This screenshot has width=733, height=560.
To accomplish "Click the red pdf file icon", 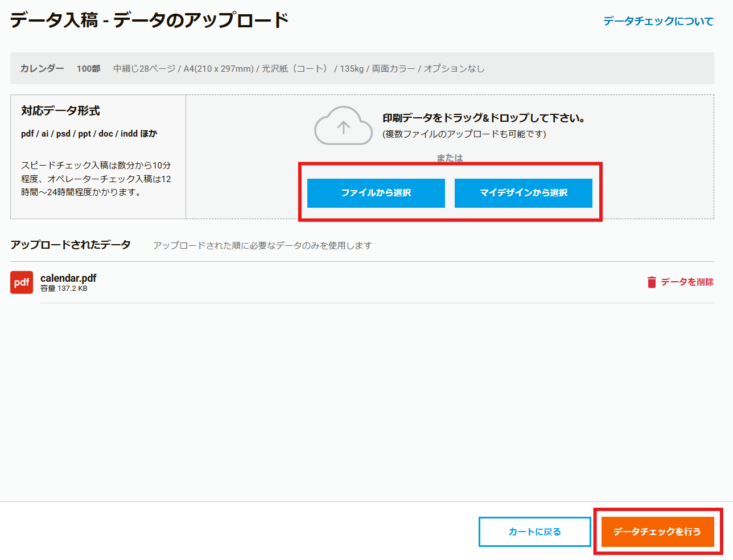I will [22, 282].
